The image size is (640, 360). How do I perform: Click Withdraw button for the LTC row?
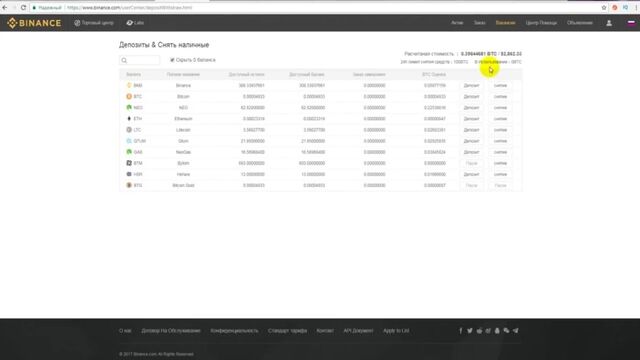[x=500, y=130]
